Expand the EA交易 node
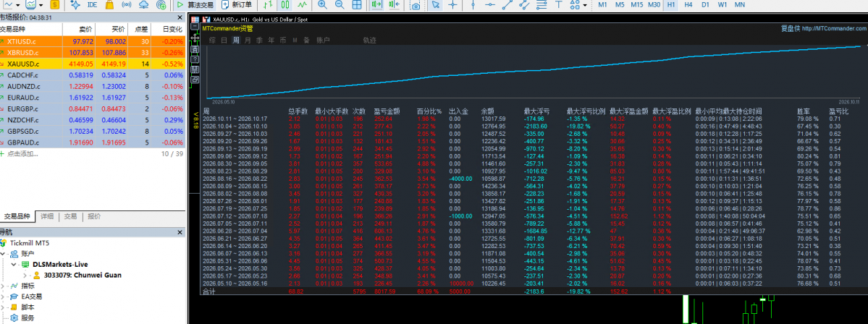 4,297
